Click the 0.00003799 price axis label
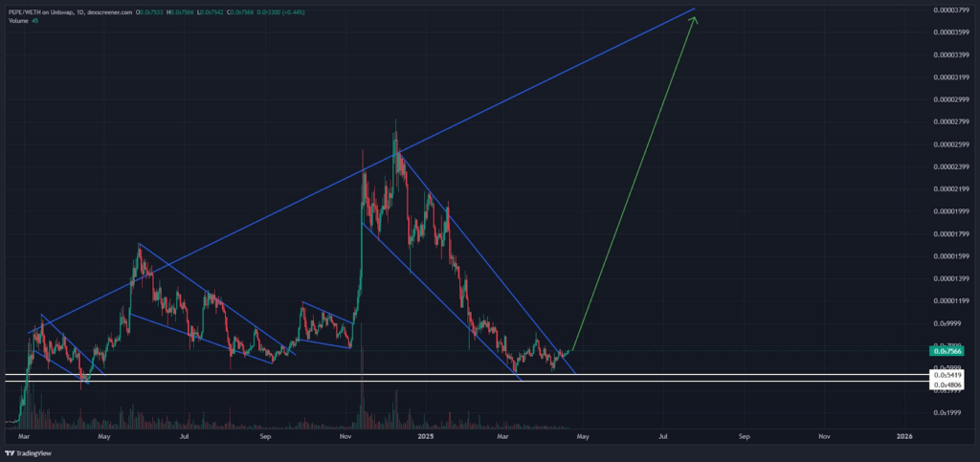The width and height of the screenshot is (980, 462). coord(952,11)
